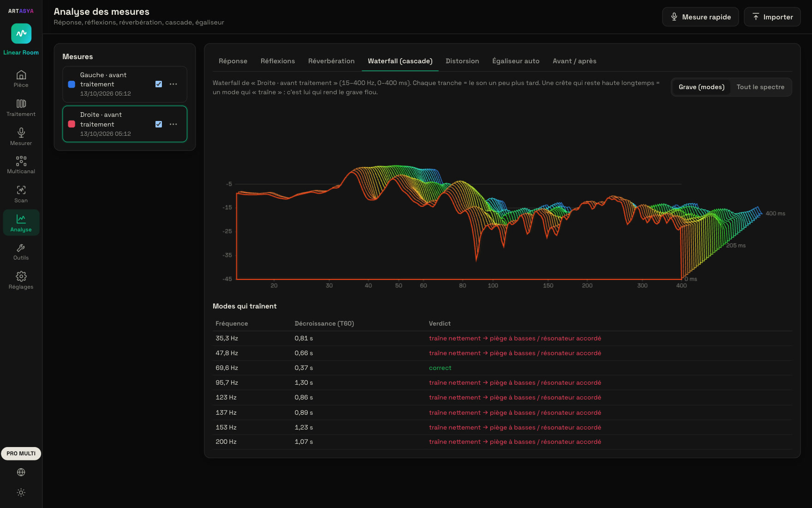This screenshot has height=508, width=812.
Task: Click the Importer button
Action: (772, 17)
